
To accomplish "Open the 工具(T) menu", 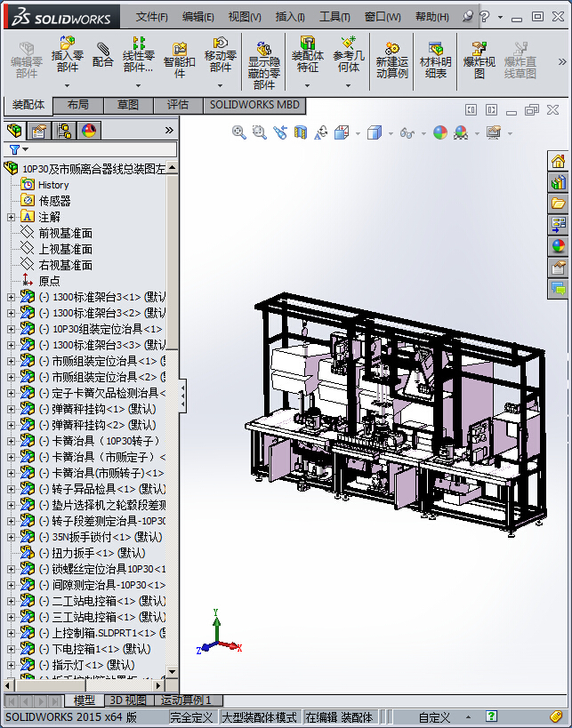I will (334, 17).
